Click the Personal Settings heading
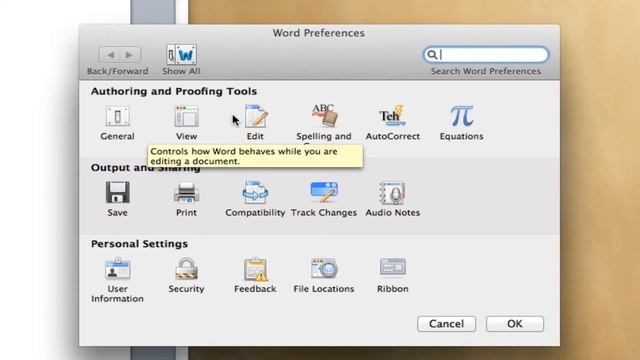Screen dimensions: 640x360 pos(140,244)
